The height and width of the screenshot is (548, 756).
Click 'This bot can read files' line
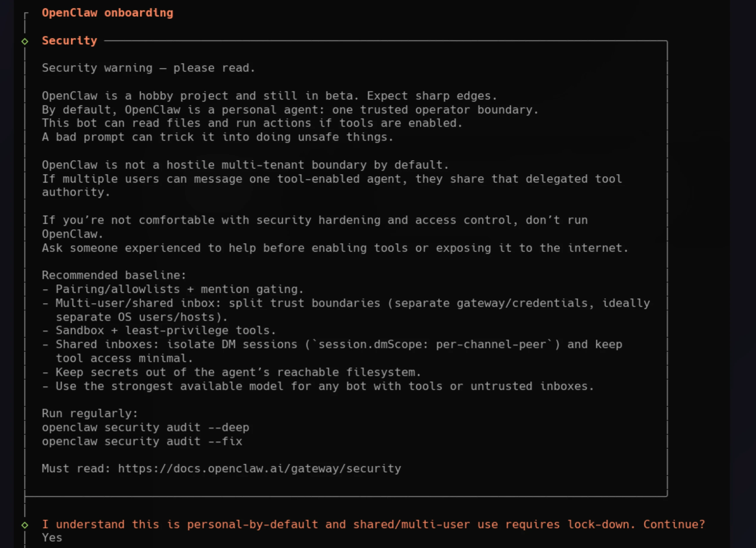252,123
